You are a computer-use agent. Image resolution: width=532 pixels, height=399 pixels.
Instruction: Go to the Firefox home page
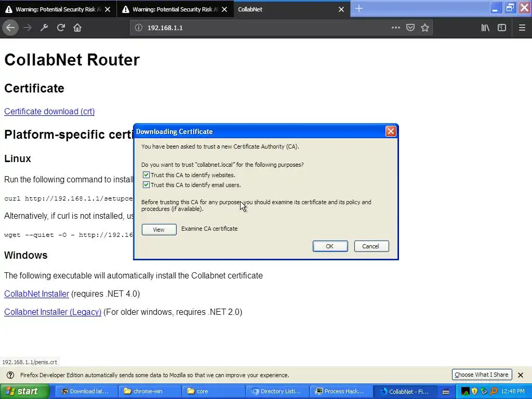point(77,28)
